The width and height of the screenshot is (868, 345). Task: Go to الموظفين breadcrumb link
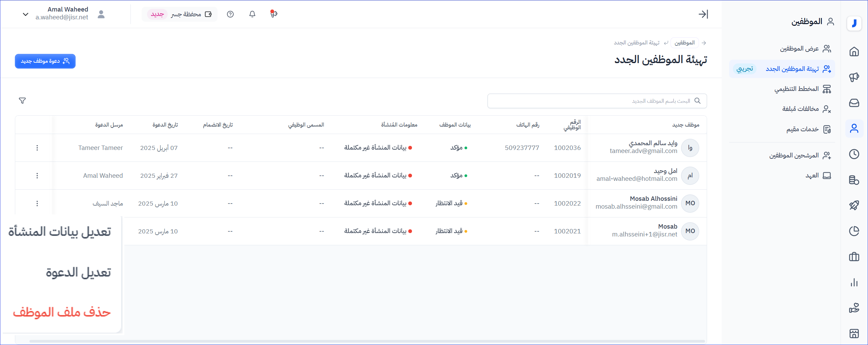tap(684, 43)
